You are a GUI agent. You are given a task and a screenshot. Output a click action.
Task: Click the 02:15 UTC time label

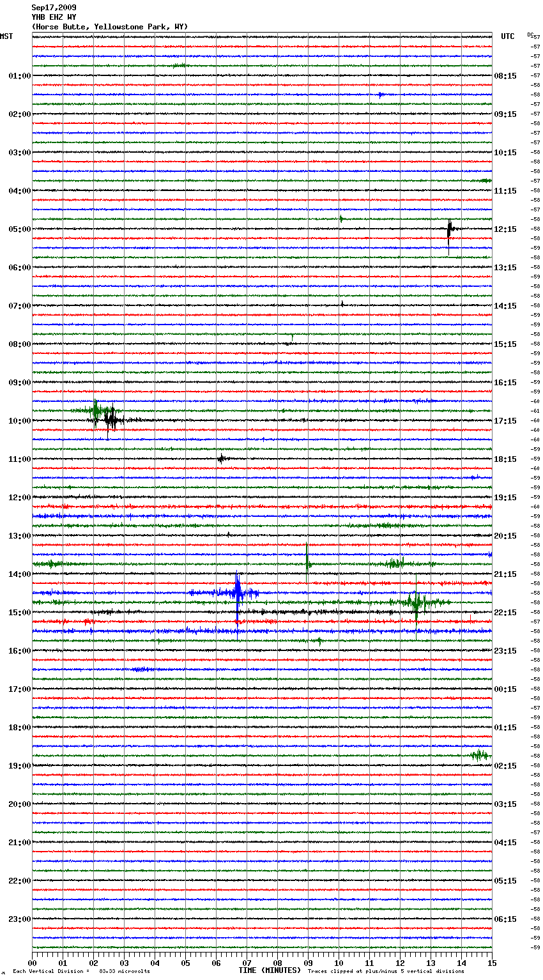pos(505,766)
